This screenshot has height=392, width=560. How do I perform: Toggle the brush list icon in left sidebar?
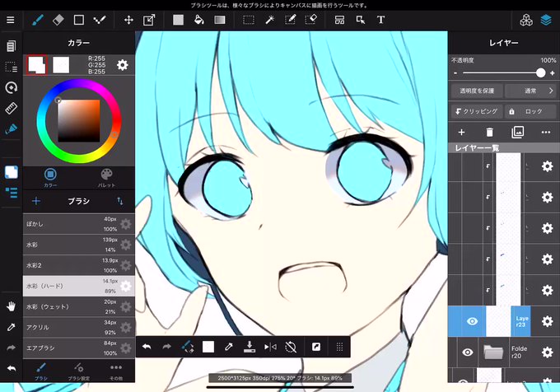(x=11, y=193)
